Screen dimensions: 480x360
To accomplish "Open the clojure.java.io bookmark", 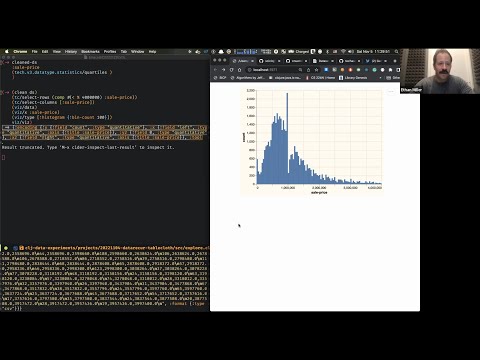I will [x=285, y=78].
